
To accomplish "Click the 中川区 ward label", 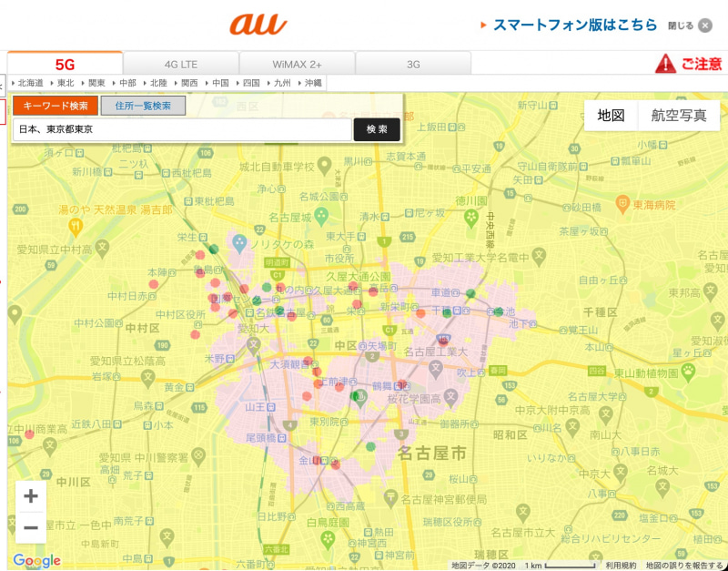I will point(74,483).
